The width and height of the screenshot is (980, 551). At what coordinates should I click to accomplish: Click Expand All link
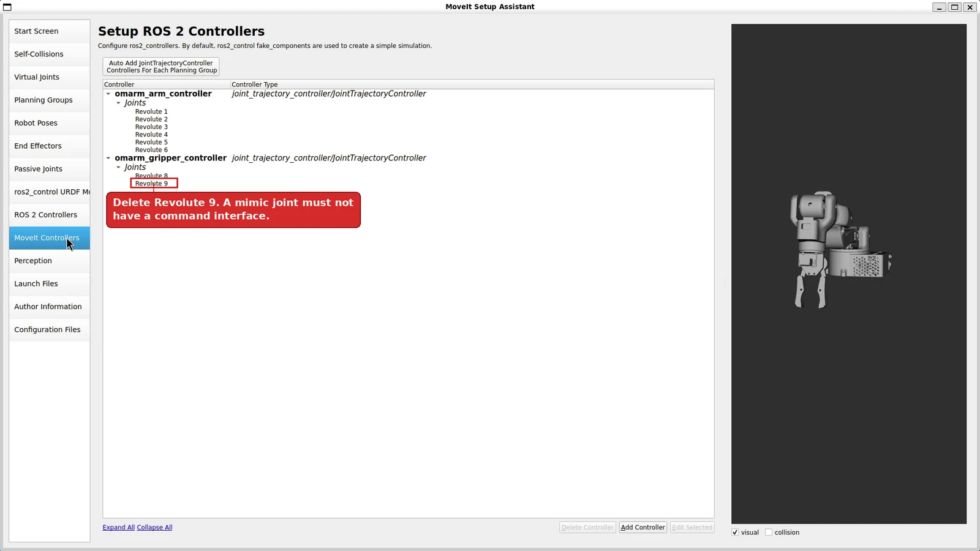pos(118,527)
